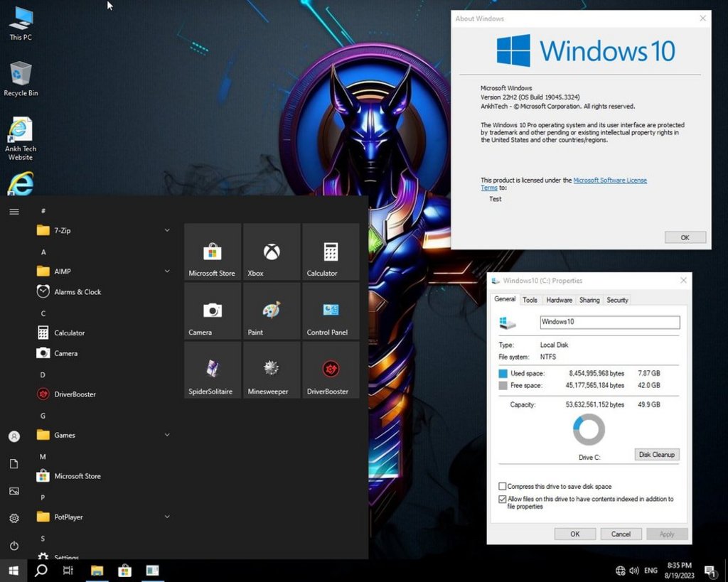The height and width of the screenshot is (582, 728).
Task: Switch to the Sharing tab
Action: coord(589,300)
